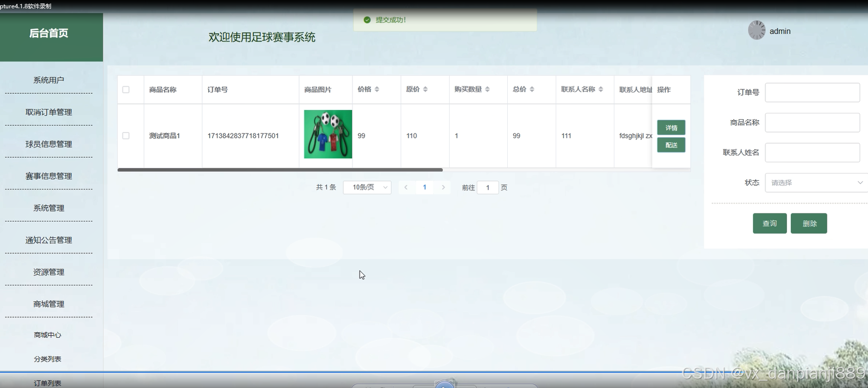Click the 删除 button
This screenshot has width=868, height=388.
click(x=809, y=223)
